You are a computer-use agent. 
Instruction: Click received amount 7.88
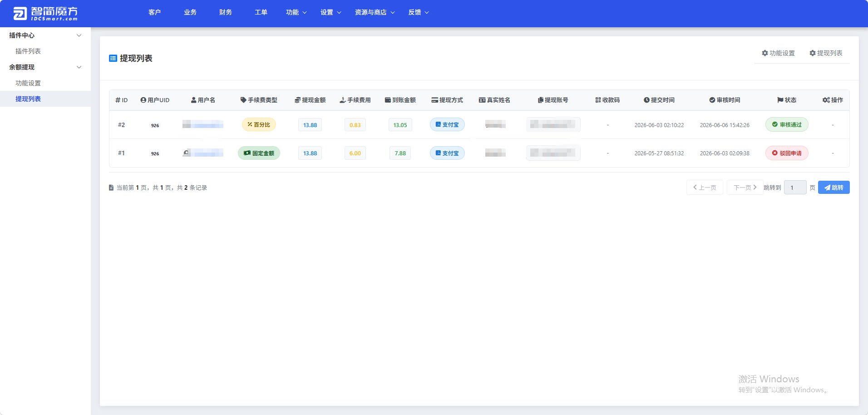[400, 153]
